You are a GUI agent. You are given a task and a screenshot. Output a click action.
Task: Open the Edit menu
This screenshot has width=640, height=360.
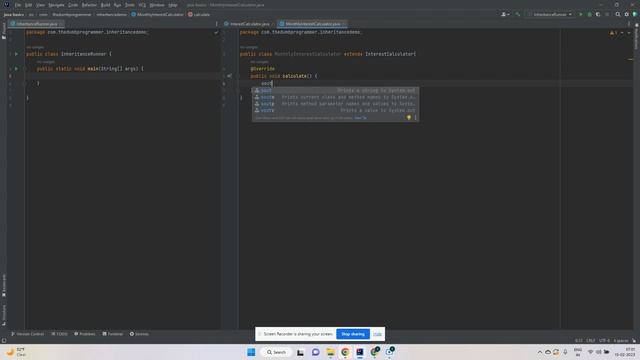pyautogui.click(x=29, y=5)
